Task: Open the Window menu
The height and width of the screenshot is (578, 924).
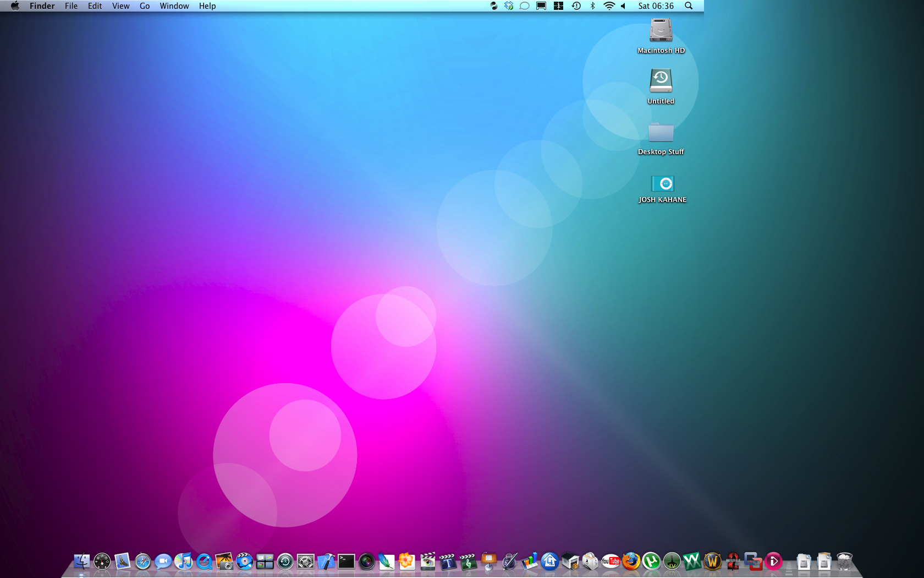Action: pos(174,6)
